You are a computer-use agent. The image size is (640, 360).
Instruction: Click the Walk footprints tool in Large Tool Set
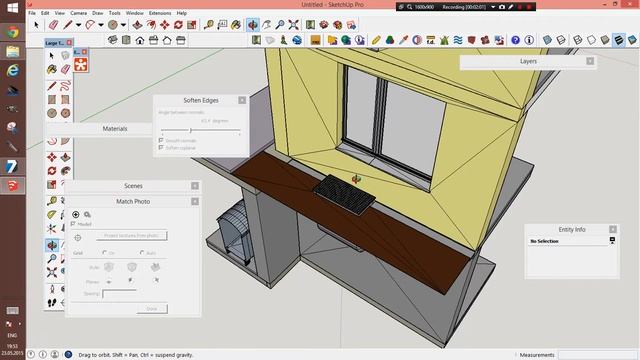click(x=52, y=302)
